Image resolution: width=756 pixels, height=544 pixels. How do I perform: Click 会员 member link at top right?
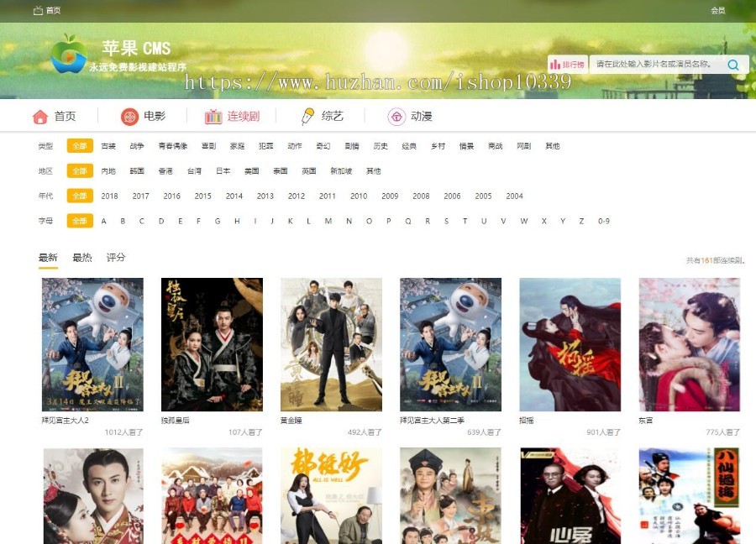tap(717, 11)
